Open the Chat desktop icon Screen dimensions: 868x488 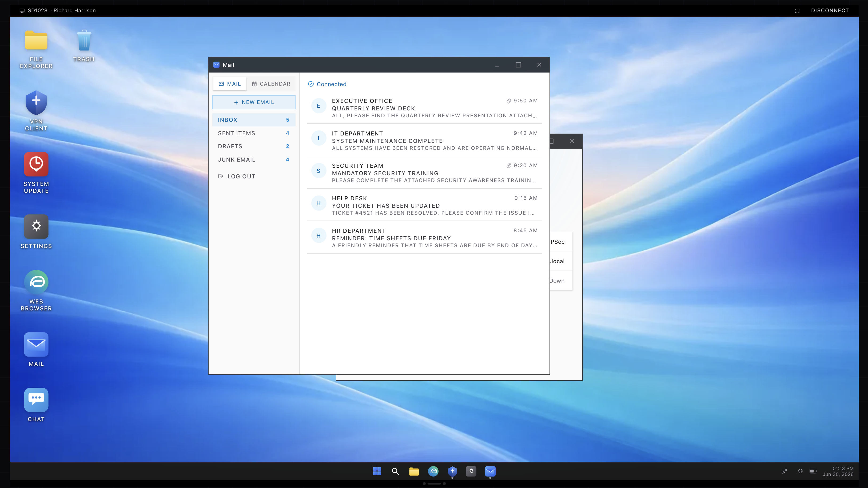(x=36, y=405)
